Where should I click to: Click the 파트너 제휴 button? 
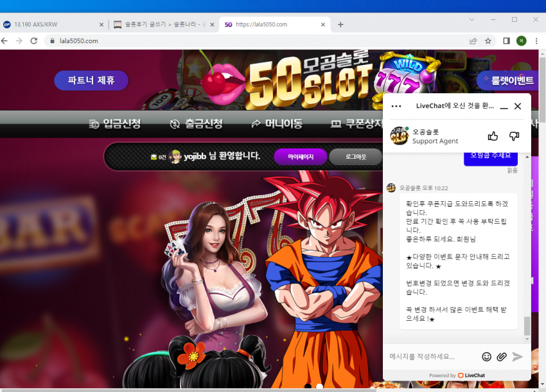[x=91, y=80]
